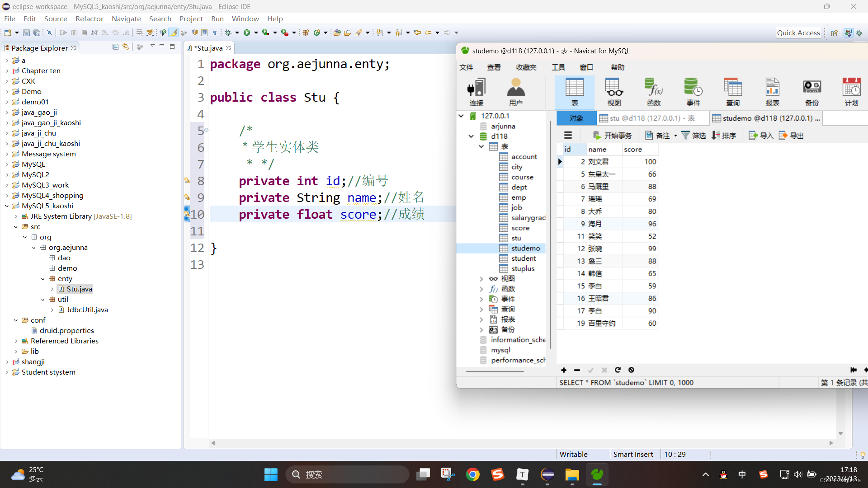Open the Navicat 事件 (Event) icon

coord(693,92)
